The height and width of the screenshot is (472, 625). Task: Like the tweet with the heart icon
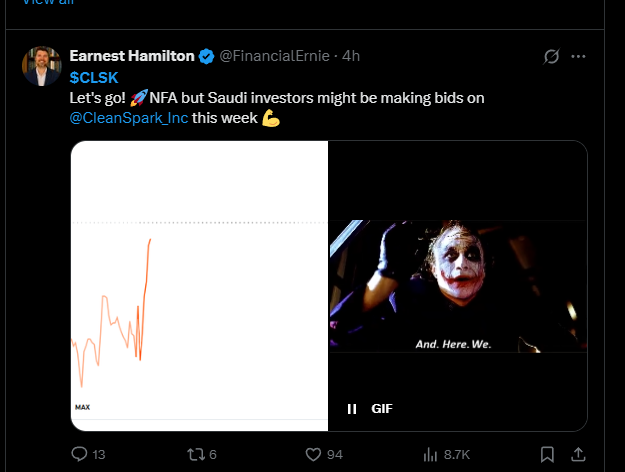click(x=313, y=454)
